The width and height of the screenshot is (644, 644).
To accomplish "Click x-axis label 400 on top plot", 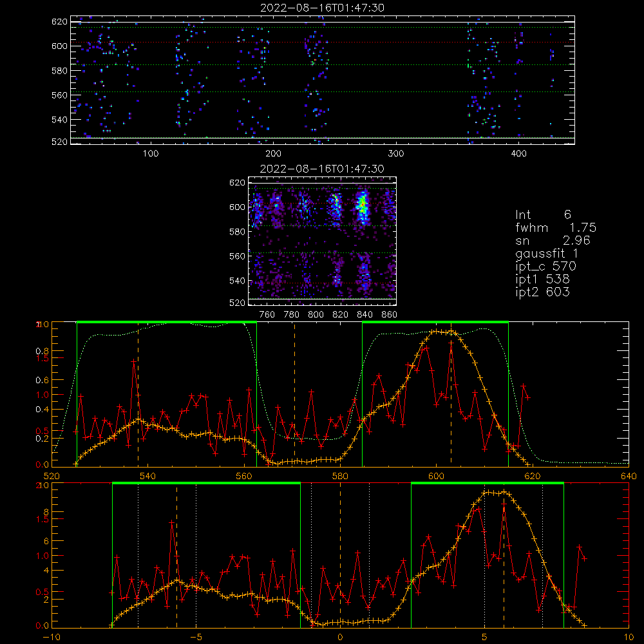I will pyautogui.click(x=518, y=154).
